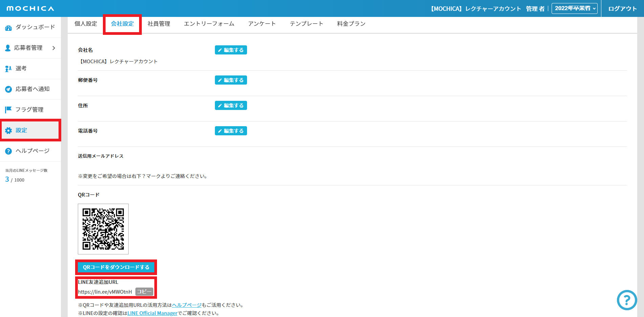Viewport: 644px width, 317px height.
Task: Click the settings gear icon in sidebar
Action: pos(8,131)
